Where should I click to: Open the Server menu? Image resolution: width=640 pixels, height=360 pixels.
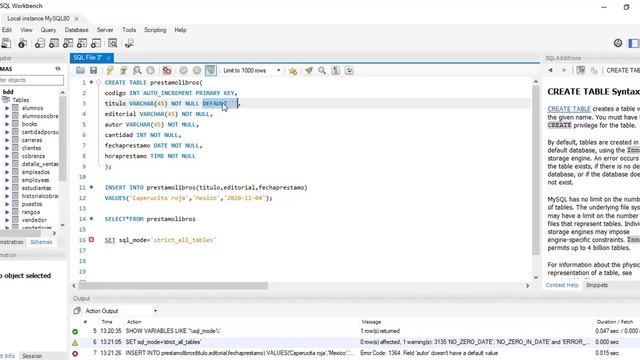coord(105,30)
